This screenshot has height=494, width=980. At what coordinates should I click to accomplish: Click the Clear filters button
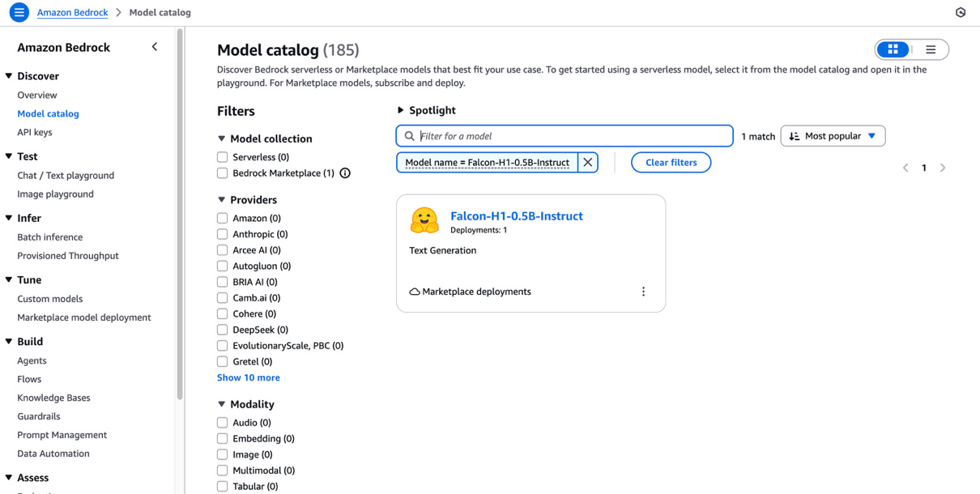(x=671, y=163)
